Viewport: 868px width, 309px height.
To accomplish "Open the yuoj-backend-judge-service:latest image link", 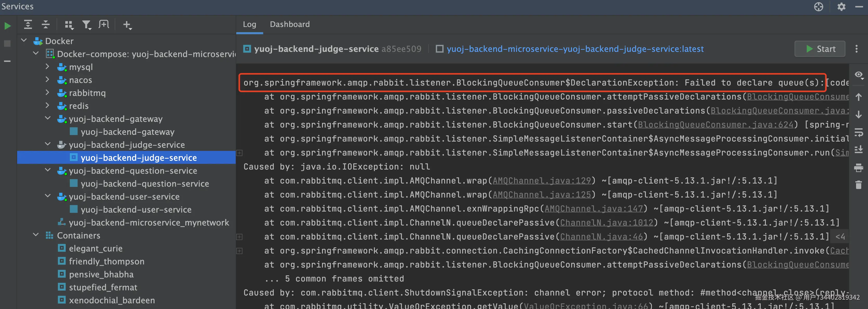I will 575,49.
